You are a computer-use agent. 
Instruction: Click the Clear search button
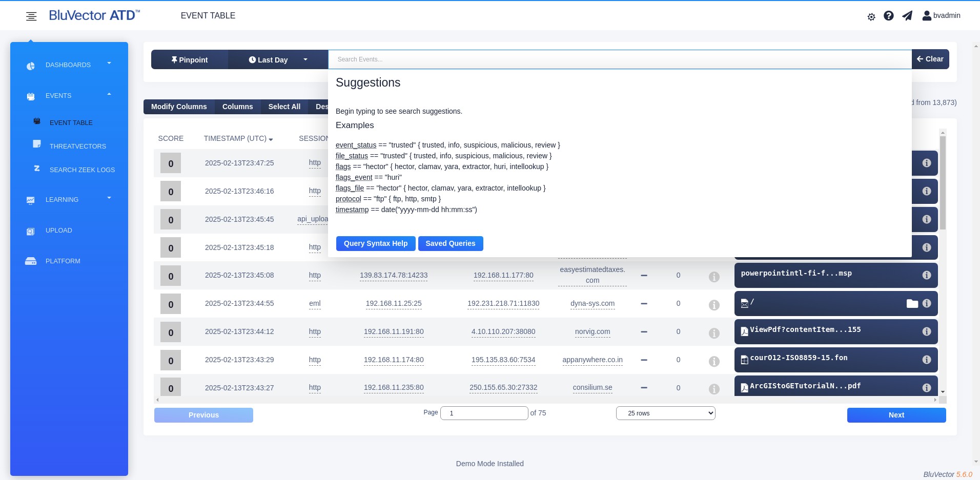930,59
